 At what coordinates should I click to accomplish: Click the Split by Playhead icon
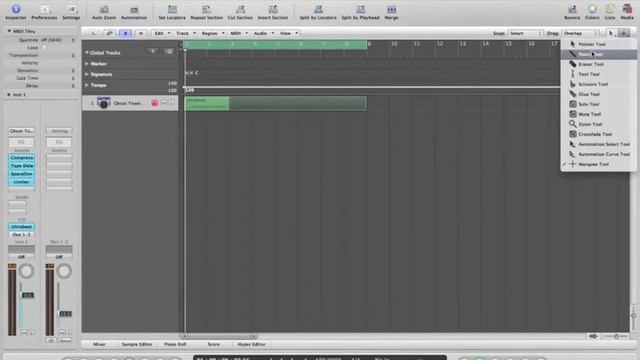(360, 12)
